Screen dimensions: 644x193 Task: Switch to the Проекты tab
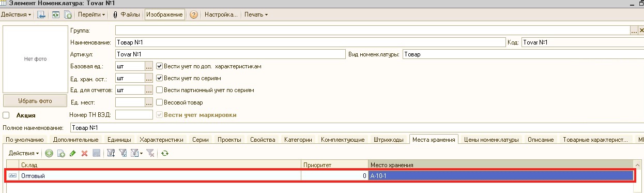point(229,140)
